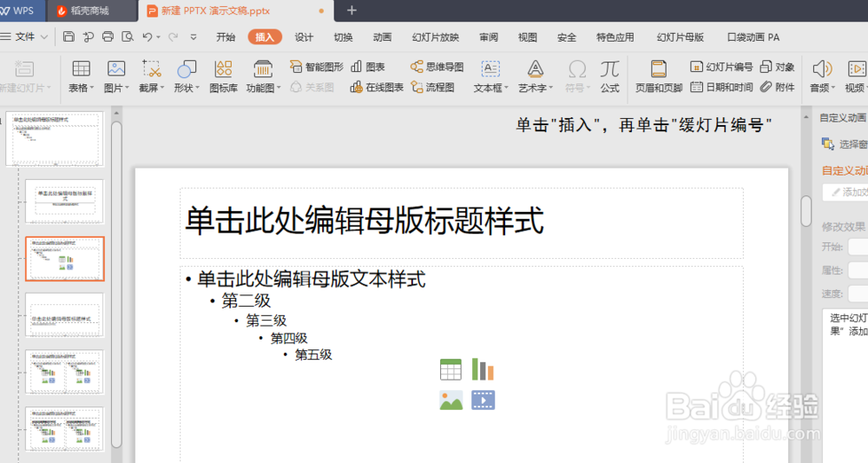Click the thumbnail panel scrollbar
This screenshot has height=463, width=868.
[116, 284]
